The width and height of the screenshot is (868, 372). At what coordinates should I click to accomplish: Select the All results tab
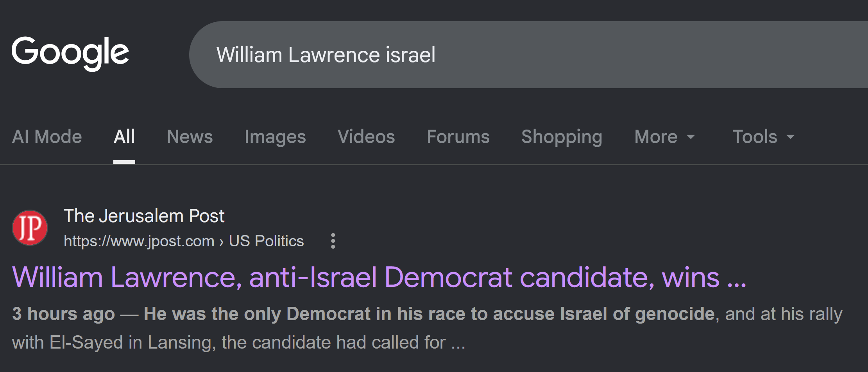(x=124, y=137)
